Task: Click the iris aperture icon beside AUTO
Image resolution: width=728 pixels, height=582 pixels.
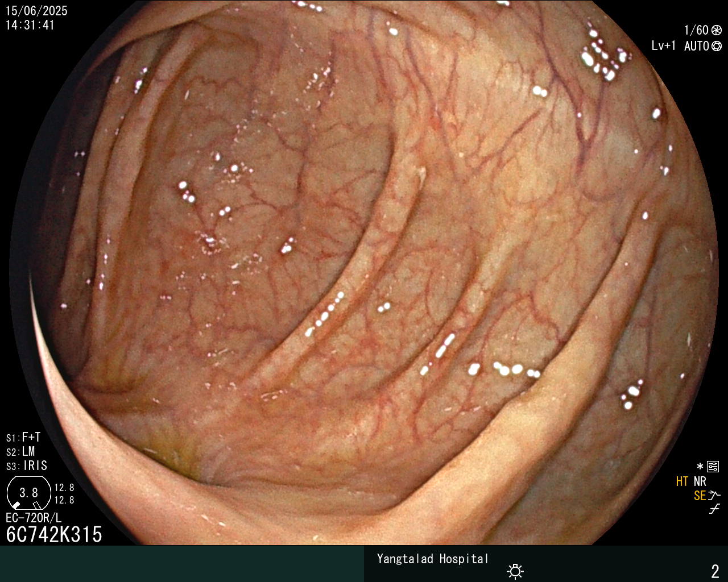Action: tap(717, 46)
